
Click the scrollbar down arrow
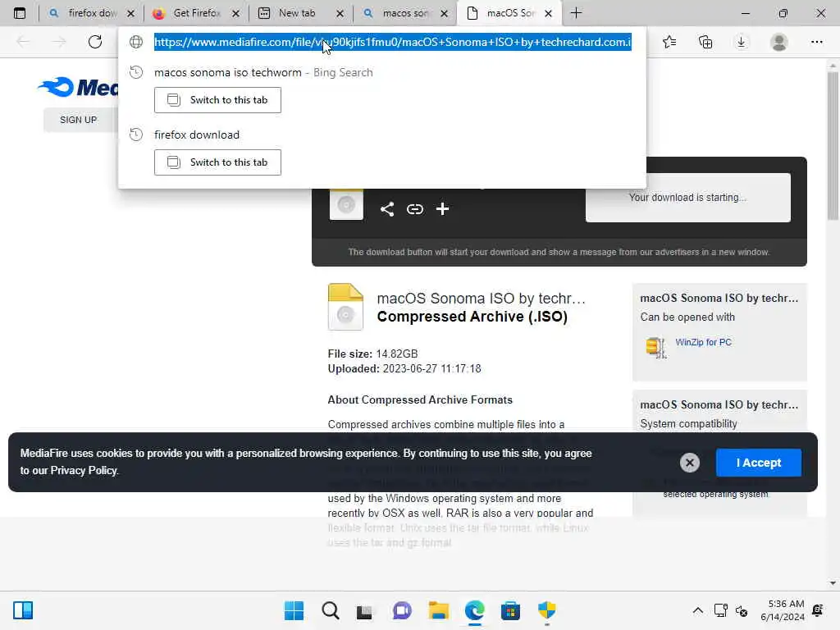tap(832, 583)
